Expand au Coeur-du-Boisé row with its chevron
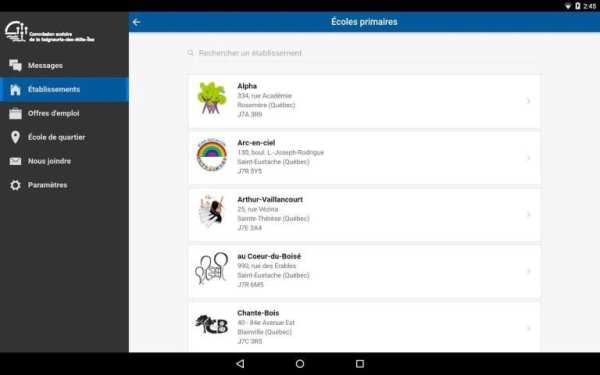600x375 pixels. tap(528, 271)
